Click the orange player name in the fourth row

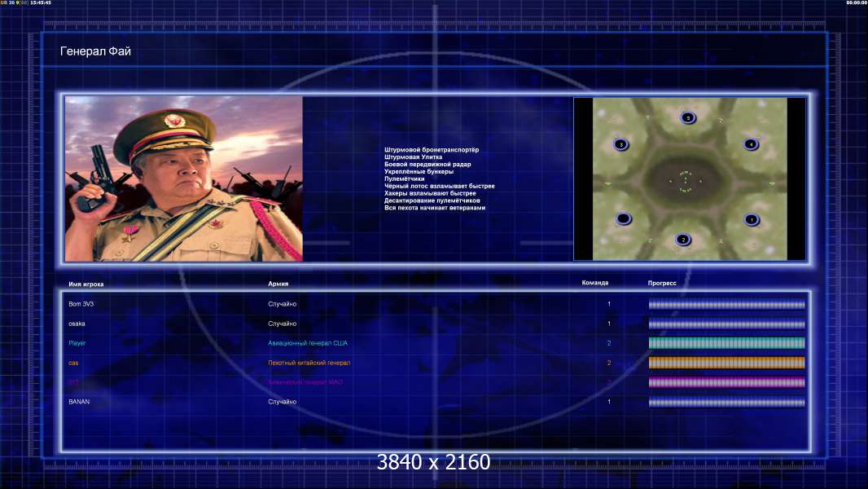click(x=73, y=363)
